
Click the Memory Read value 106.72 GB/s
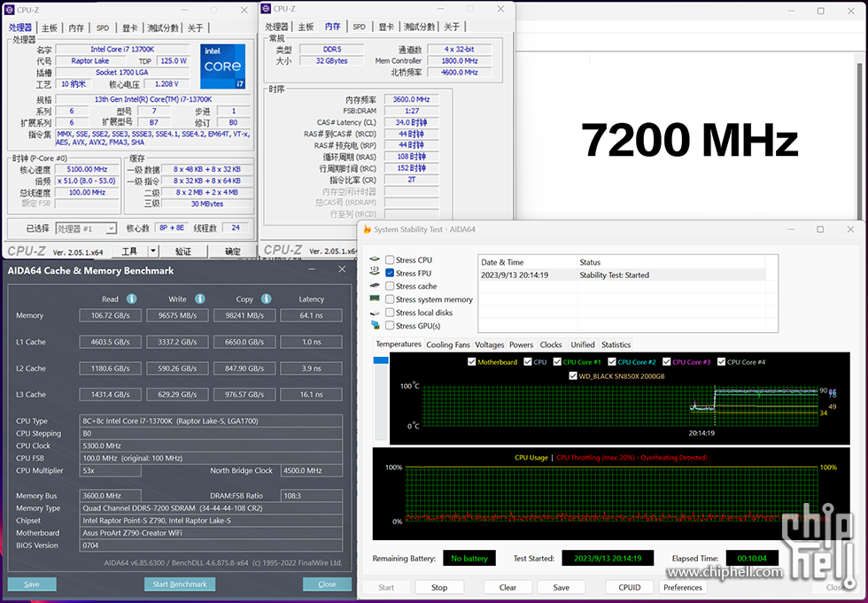coord(110,315)
